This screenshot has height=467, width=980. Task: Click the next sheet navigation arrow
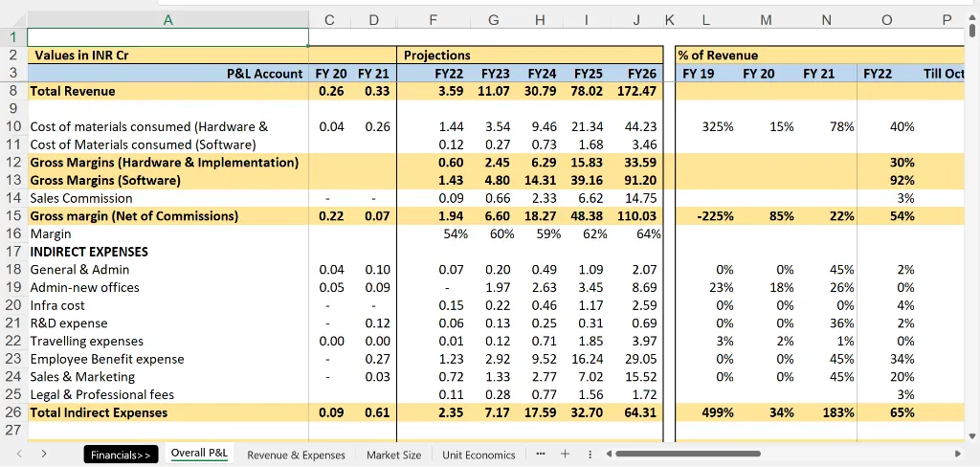(43, 455)
